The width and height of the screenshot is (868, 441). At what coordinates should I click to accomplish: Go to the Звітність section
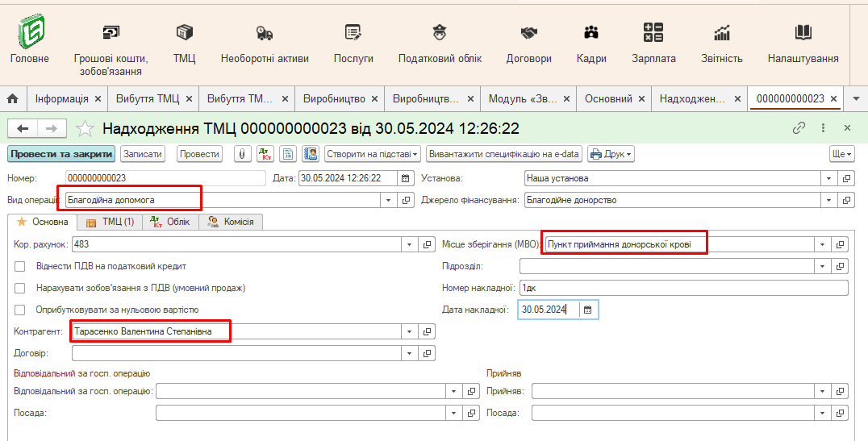coord(721,40)
